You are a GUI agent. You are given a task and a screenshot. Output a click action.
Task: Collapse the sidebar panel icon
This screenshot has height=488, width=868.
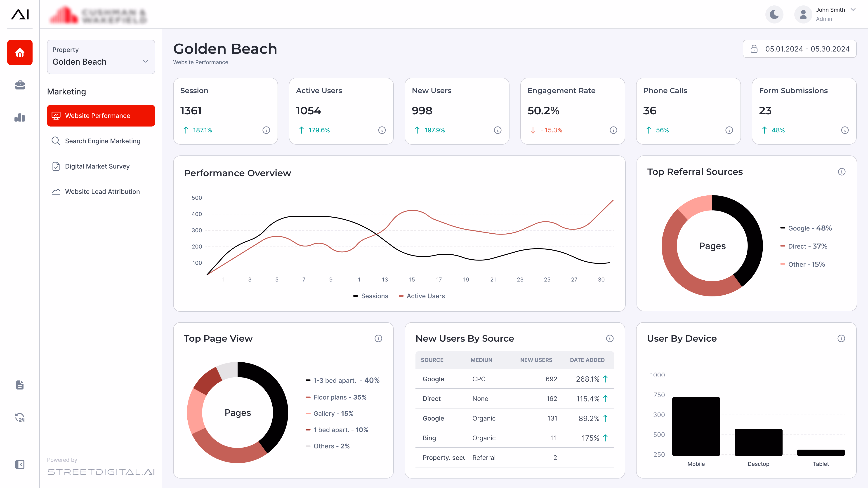click(20, 465)
